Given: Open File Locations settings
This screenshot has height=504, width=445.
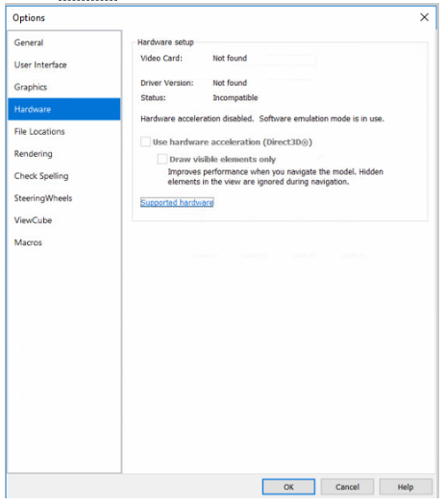Looking at the screenshot, I should (64, 132).
